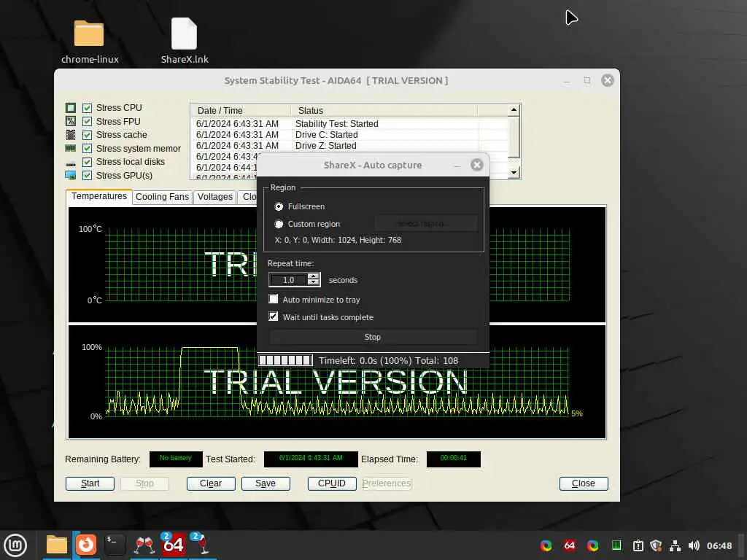Open the chrome-linux folder on desktop
747x560 pixels.
point(89,34)
